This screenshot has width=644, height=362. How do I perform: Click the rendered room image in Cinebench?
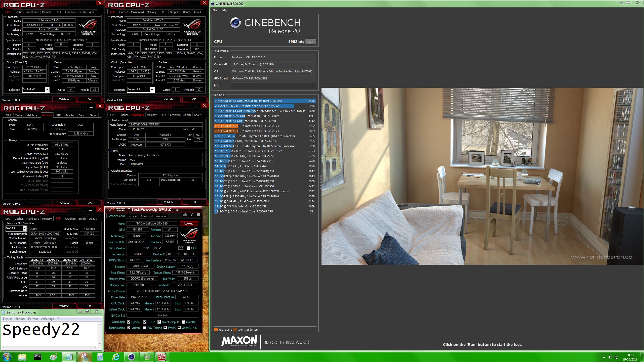[x=482, y=176]
